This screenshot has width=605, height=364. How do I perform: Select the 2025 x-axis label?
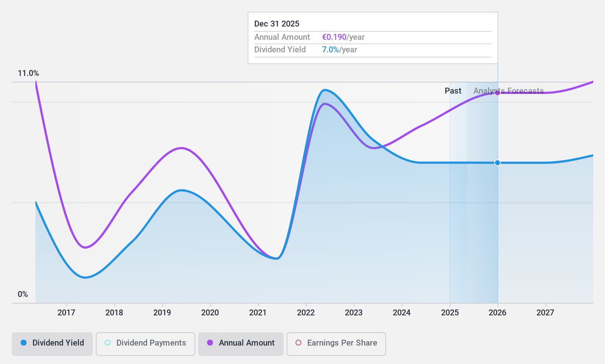click(x=450, y=313)
